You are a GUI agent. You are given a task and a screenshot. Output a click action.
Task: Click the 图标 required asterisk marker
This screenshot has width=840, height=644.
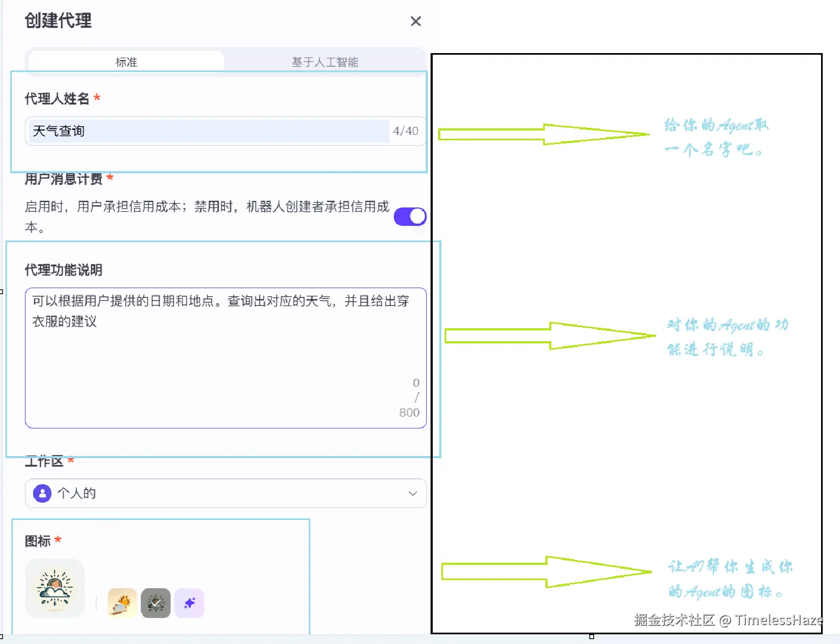[x=58, y=540]
